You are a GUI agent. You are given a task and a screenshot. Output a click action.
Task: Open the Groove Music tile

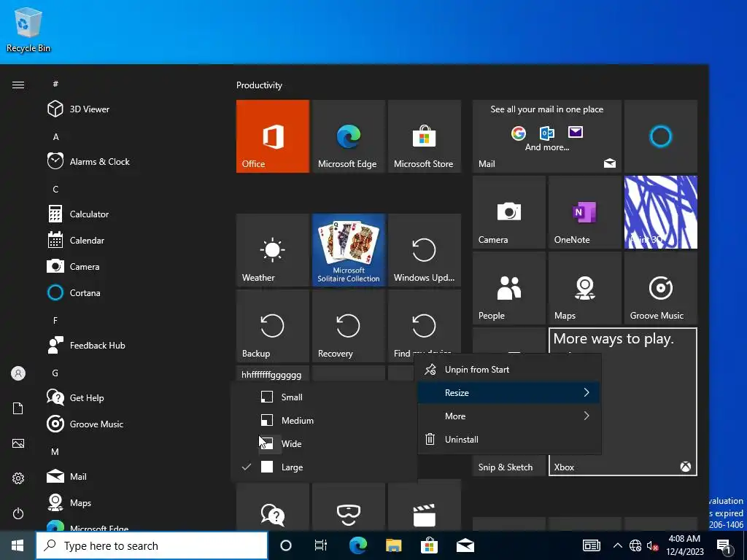[x=661, y=288]
